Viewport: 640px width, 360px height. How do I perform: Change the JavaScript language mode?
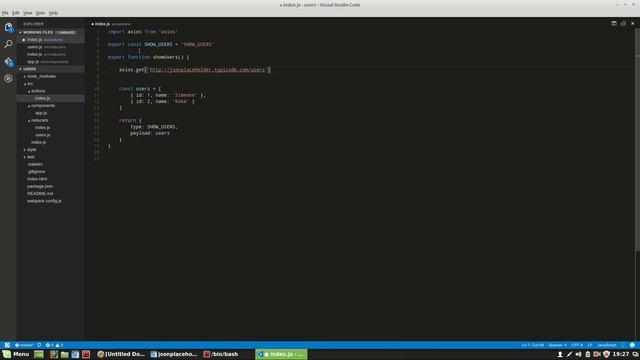pyautogui.click(x=607, y=345)
